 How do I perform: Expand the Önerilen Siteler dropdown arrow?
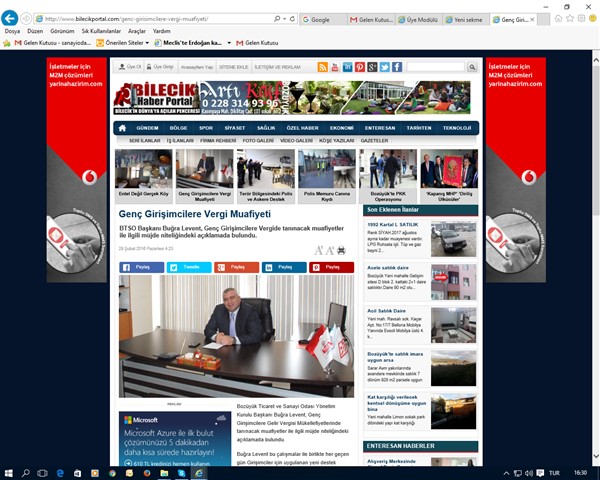pyautogui.click(x=147, y=43)
